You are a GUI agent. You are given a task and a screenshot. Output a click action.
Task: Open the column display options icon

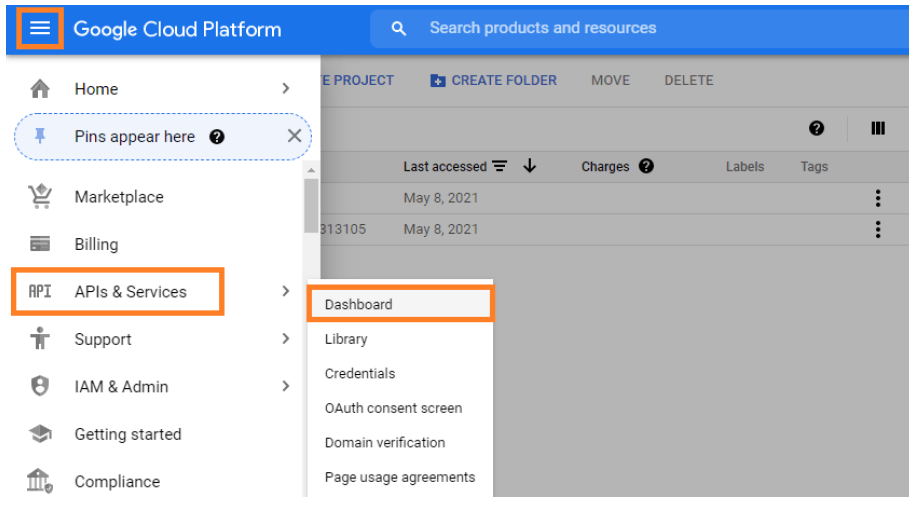[x=878, y=128]
